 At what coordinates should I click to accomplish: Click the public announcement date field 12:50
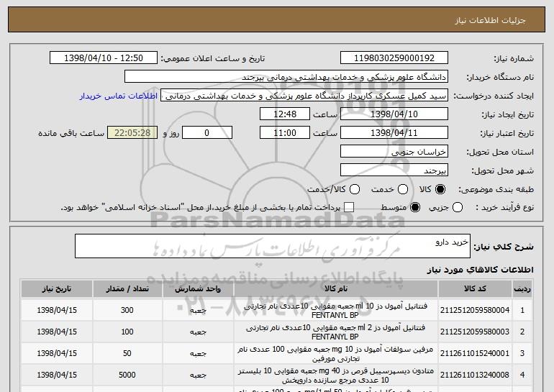[x=104, y=58]
